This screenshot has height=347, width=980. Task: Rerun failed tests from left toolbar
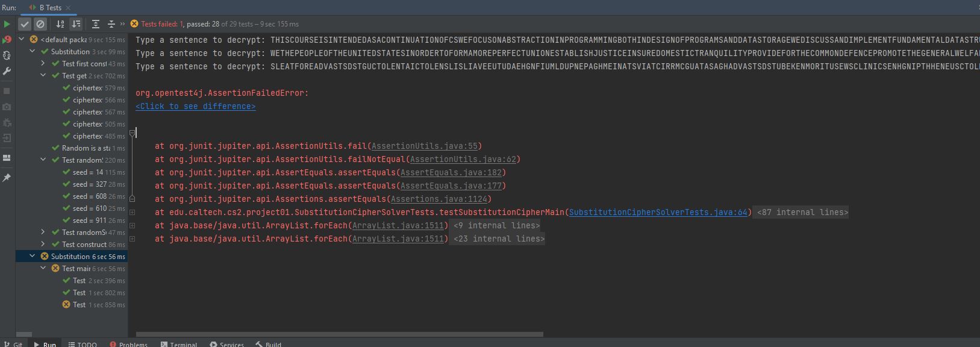pos(7,40)
